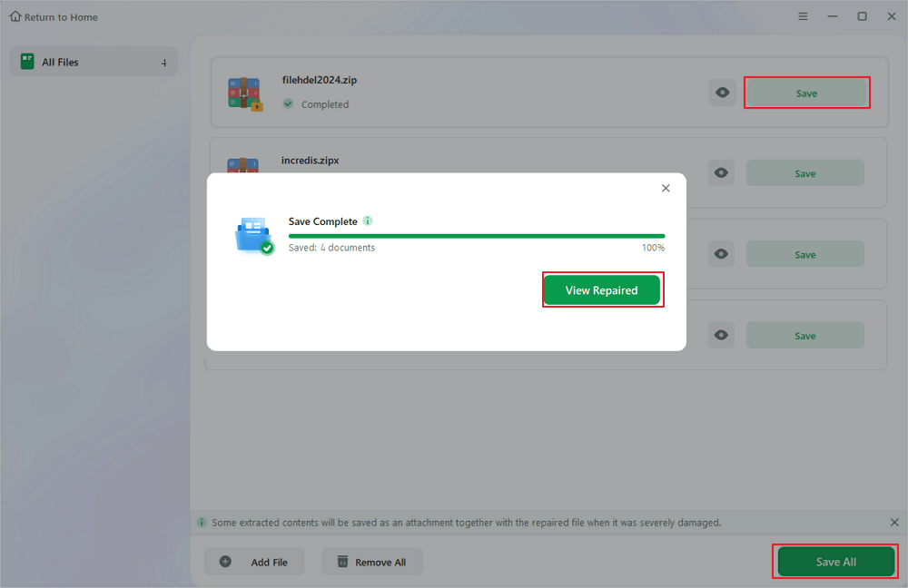Image resolution: width=908 pixels, height=588 pixels.
Task: Click View Repaired button
Action: tap(602, 290)
